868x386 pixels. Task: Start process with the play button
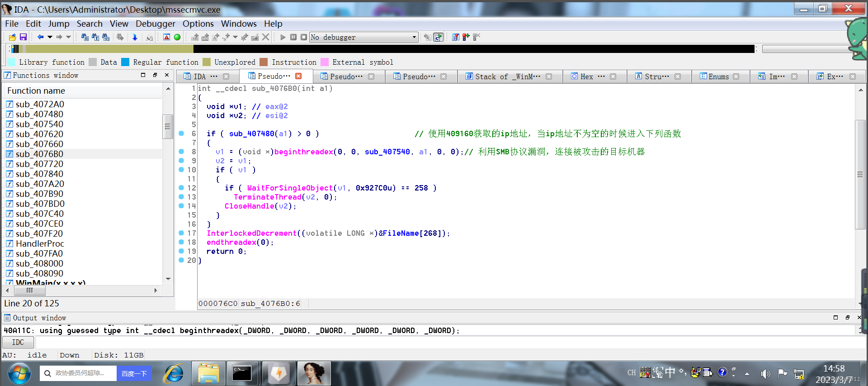click(x=283, y=37)
